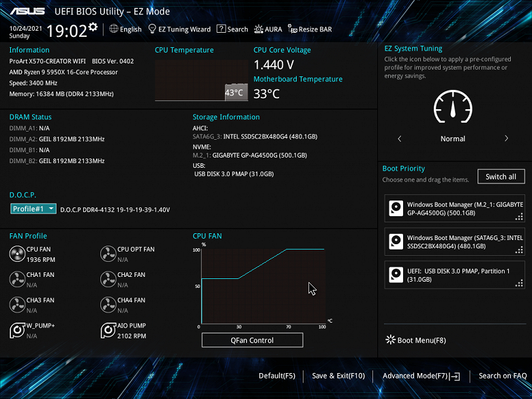Open Boot Menu(F8)
Viewport: 532px width, 399px height.
pos(415,340)
